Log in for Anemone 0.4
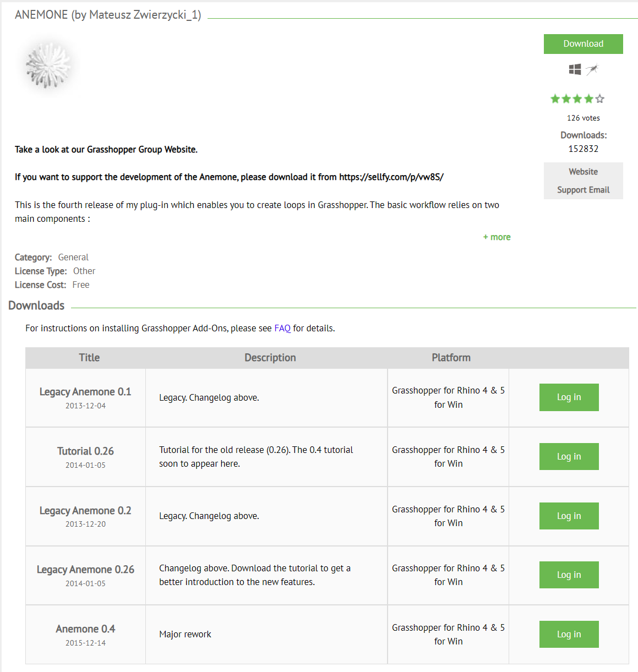This screenshot has width=638, height=672. 569,634
